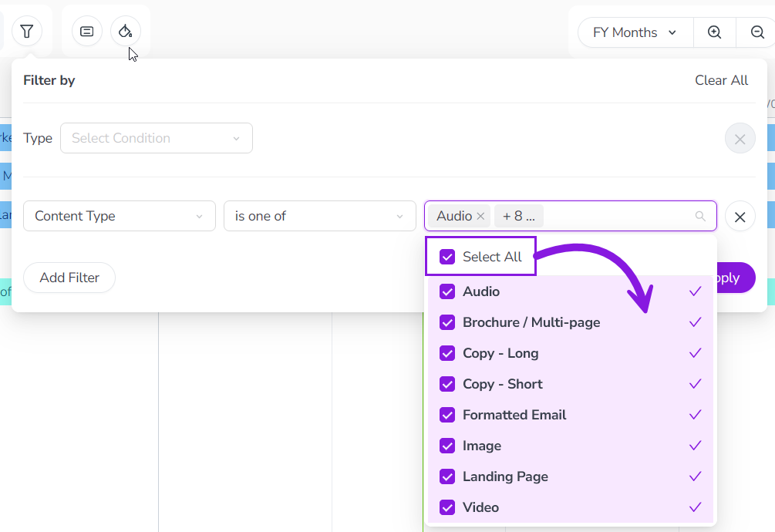Viewport: 775px width, 532px height.
Task: Click the 'Video' option text
Action: click(481, 507)
